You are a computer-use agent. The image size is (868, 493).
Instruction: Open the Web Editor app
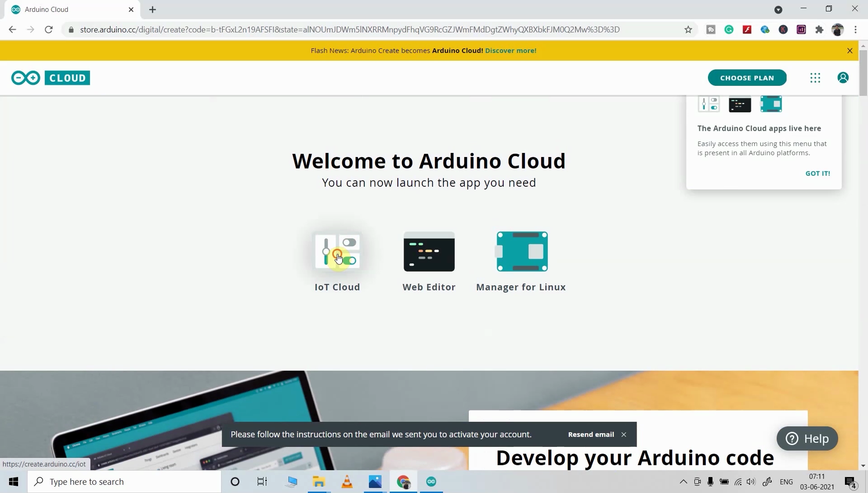[429, 251]
